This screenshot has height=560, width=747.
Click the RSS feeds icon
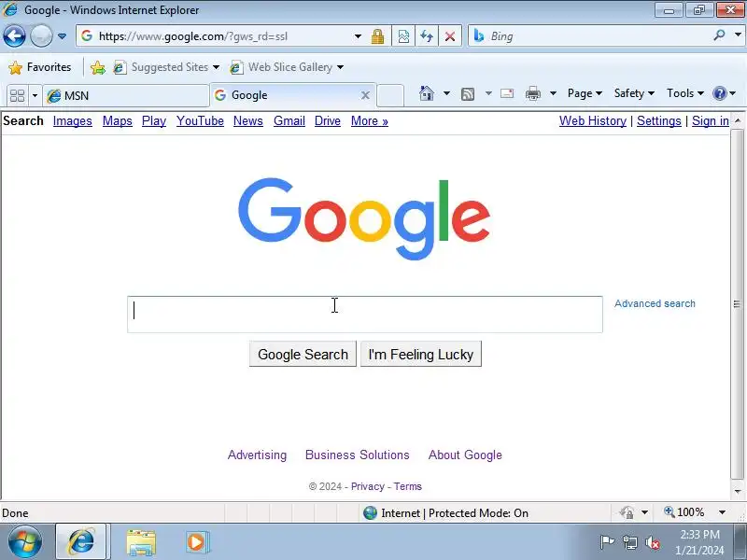click(468, 94)
